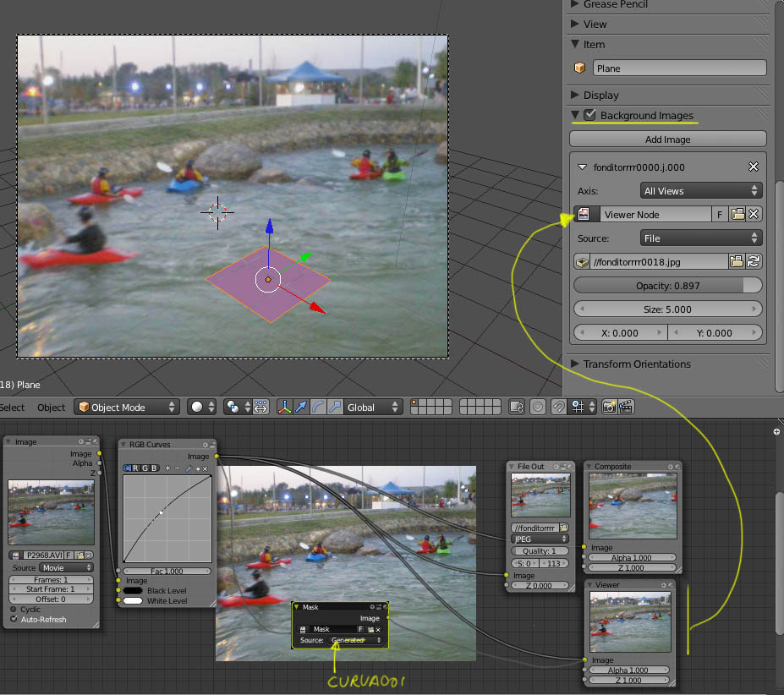Screen dimensions: 784x695
Task: Uncheck the Background Images checkbox
Action: click(x=590, y=115)
